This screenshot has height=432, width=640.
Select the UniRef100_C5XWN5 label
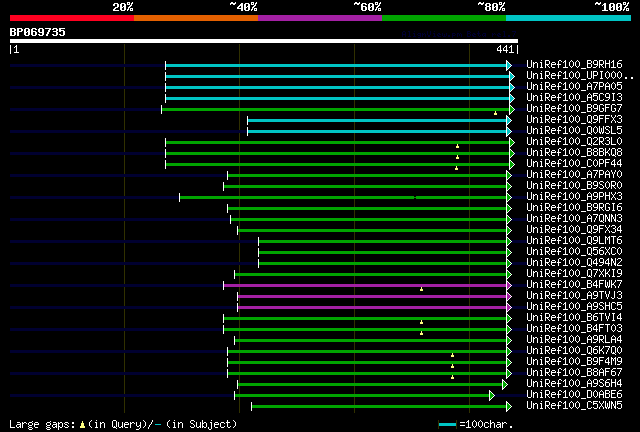point(574,406)
